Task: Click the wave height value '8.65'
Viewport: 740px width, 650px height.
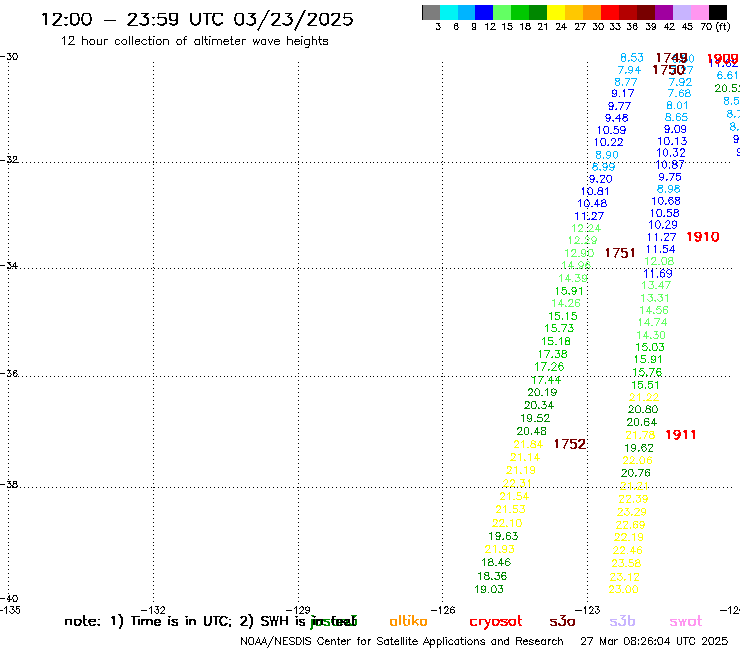Action: 676,117
